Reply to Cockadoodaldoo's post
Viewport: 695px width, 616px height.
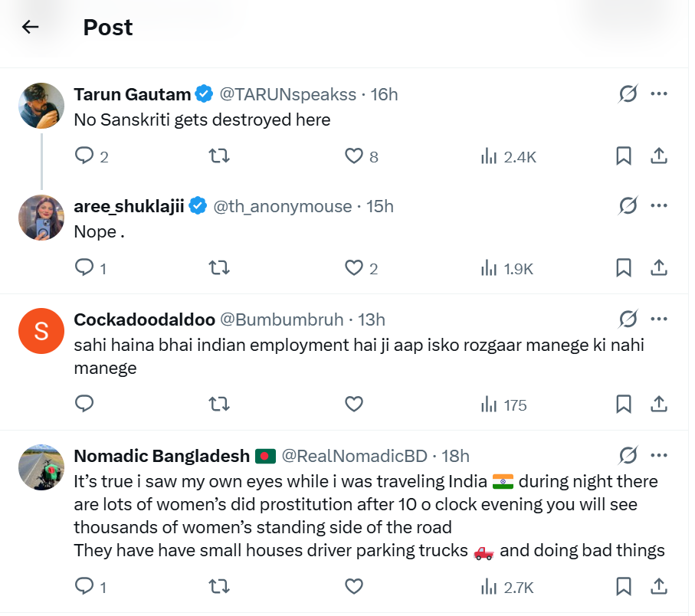point(84,404)
